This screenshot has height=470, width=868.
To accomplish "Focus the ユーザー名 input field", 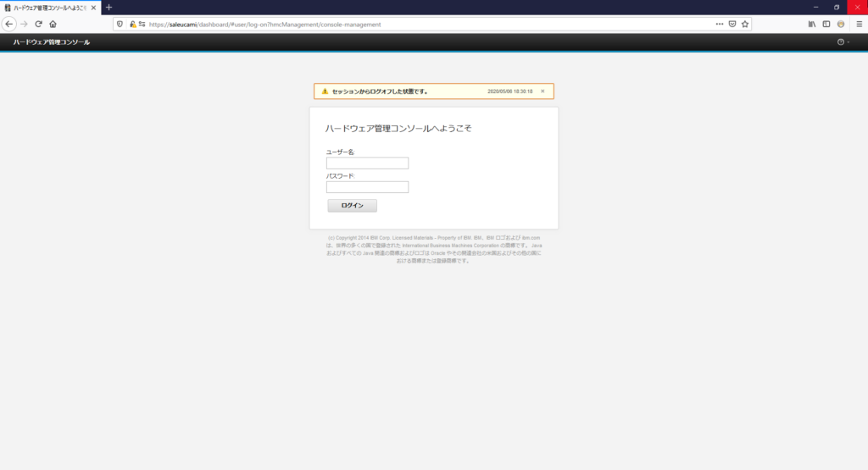I will (367, 163).
